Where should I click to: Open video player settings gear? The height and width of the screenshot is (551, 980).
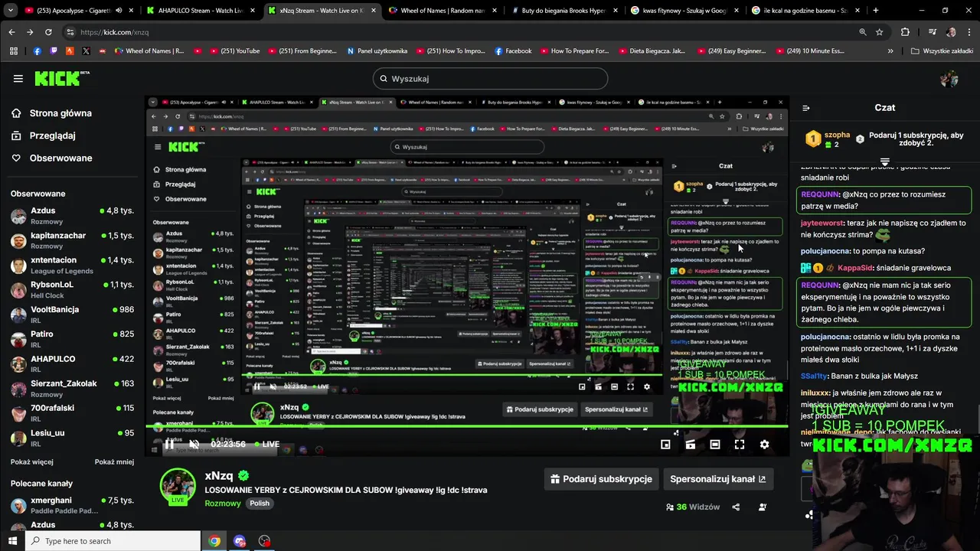tap(764, 444)
